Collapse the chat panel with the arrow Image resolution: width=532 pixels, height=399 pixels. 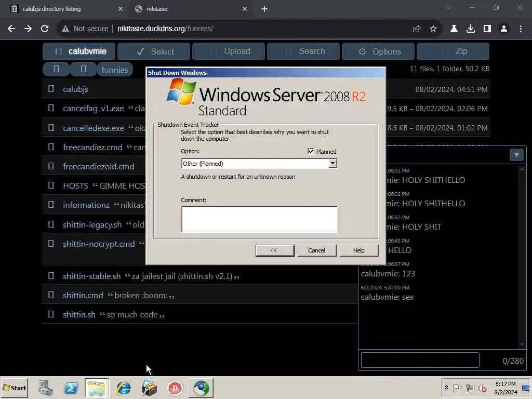pyautogui.click(x=516, y=155)
